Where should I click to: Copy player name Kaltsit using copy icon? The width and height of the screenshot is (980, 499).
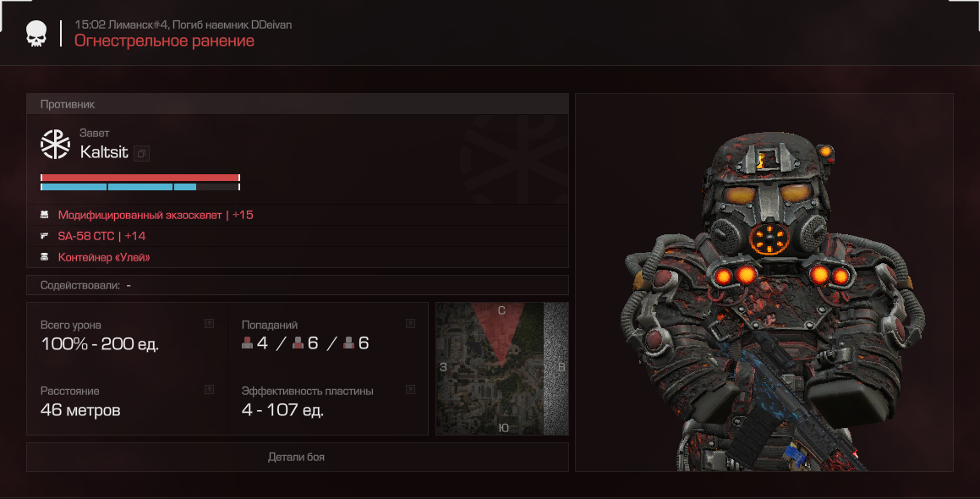pyautogui.click(x=142, y=153)
